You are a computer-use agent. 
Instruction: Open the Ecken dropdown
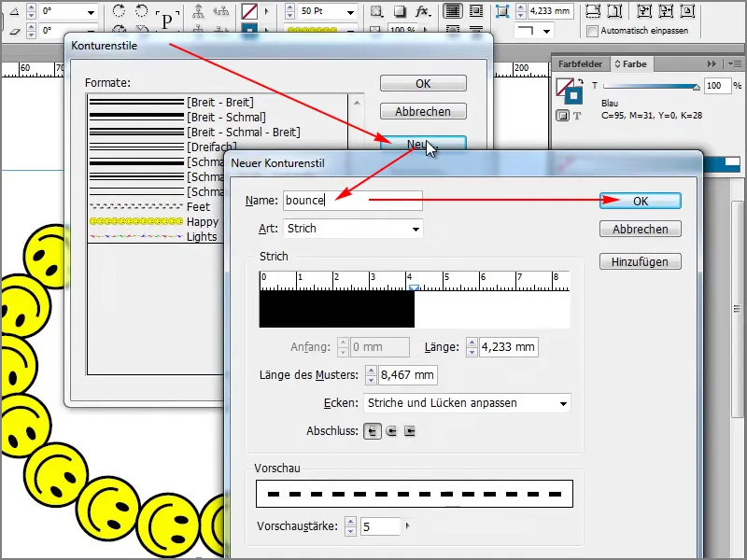[x=467, y=403]
